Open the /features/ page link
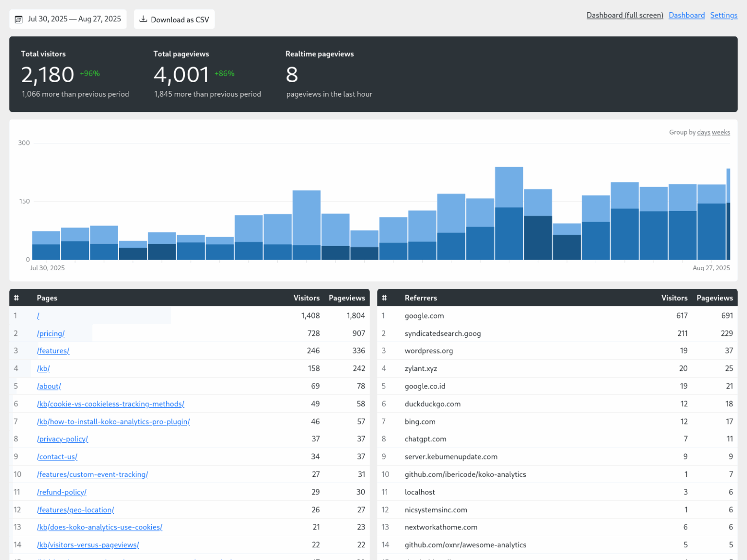This screenshot has width=747, height=560. click(53, 350)
